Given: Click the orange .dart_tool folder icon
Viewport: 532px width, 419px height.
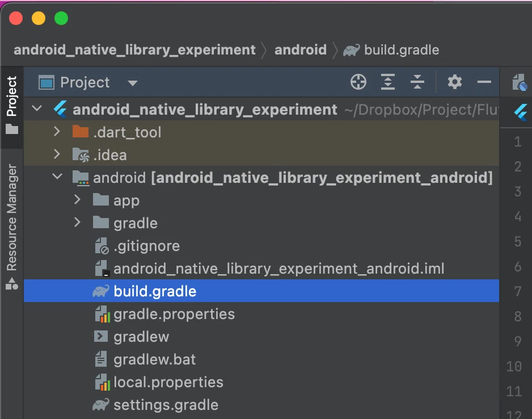Looking at the screenshot, I should tap(81, 131).
